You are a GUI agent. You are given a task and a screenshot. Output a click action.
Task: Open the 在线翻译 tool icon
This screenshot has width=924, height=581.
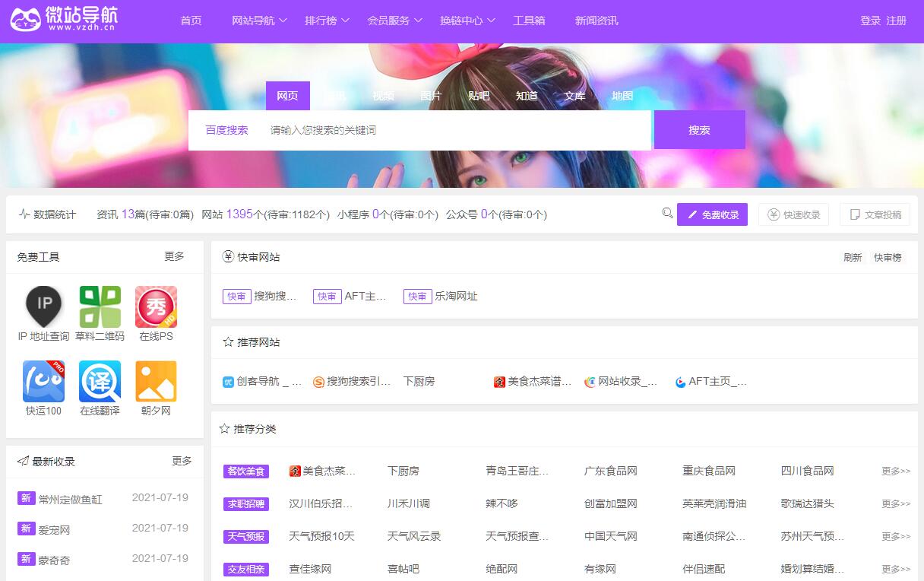(100, 381)
